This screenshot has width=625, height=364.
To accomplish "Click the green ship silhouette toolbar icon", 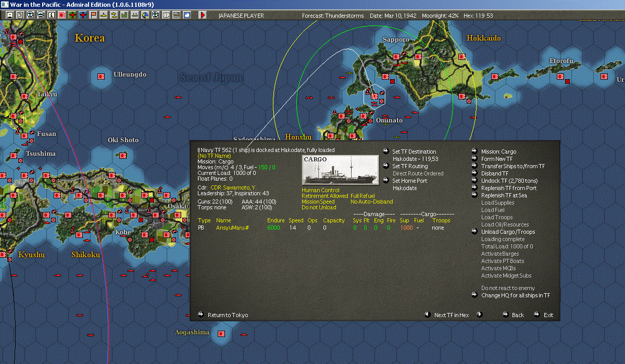I will tap(134, 15).
